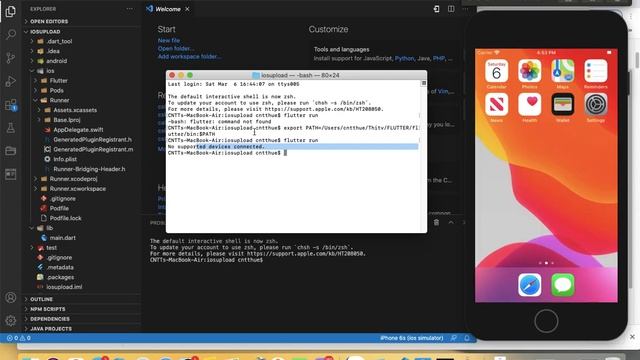Click the errors and warnings status indicator

(18, 338)
